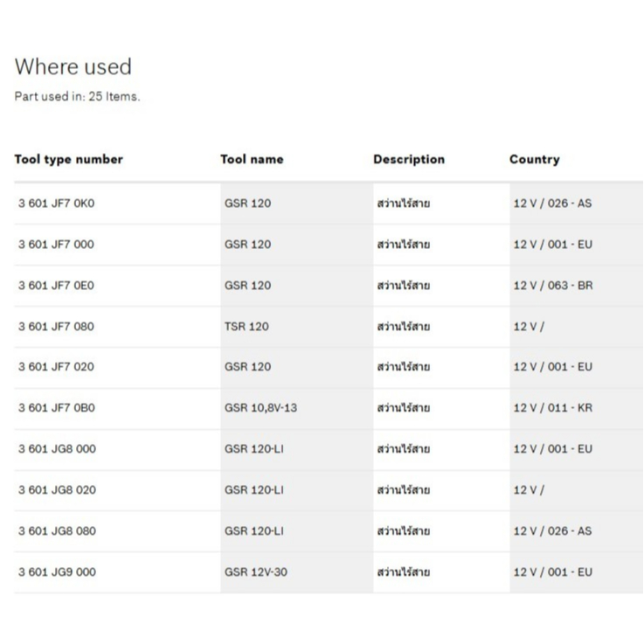Select tool type number 3 601 JF7 0E0
644x644 pixels.
[56, 286]
